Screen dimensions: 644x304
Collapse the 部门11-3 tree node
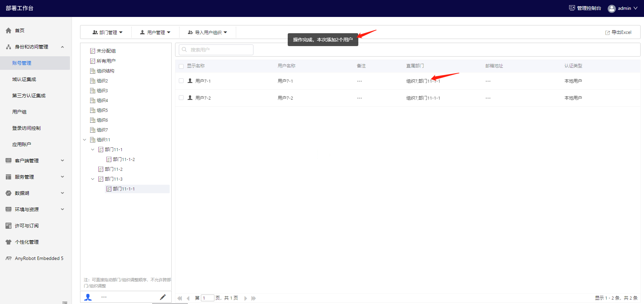93,179
